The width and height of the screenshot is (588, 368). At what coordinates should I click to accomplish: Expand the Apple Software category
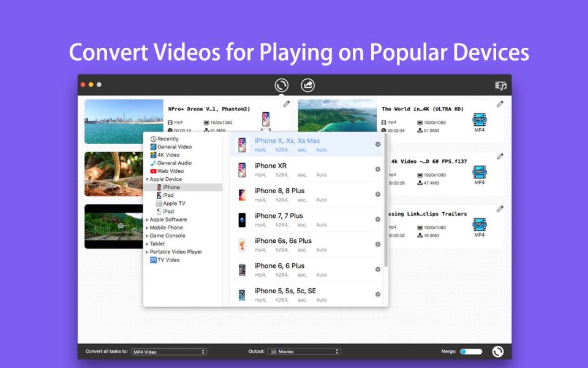tap(147, 220)
